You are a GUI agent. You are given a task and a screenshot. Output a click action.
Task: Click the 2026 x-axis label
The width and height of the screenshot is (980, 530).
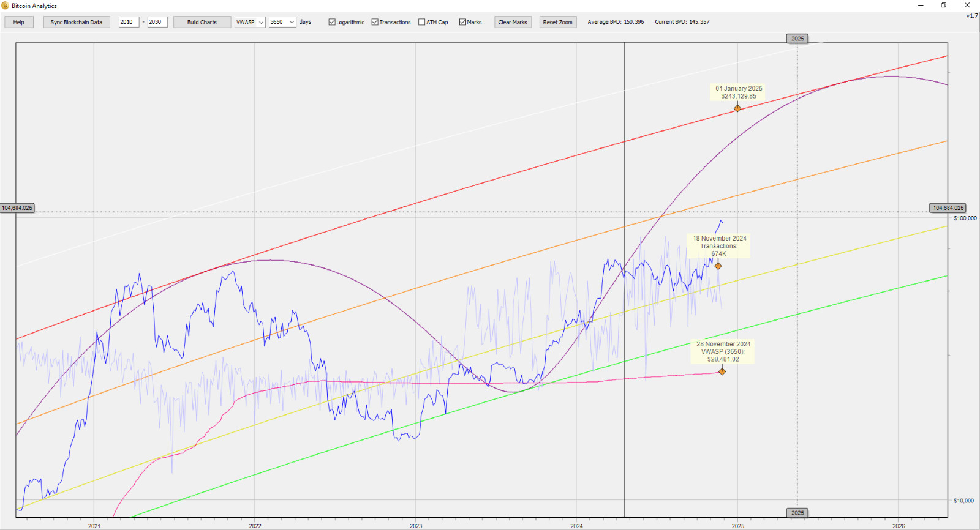pyautogui.click(x=899, y=526)
